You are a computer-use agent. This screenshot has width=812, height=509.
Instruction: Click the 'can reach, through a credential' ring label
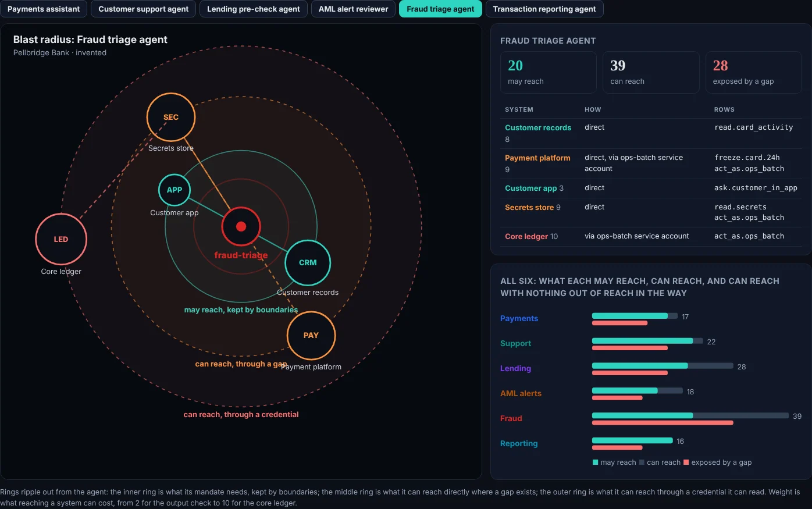[241, 415]
